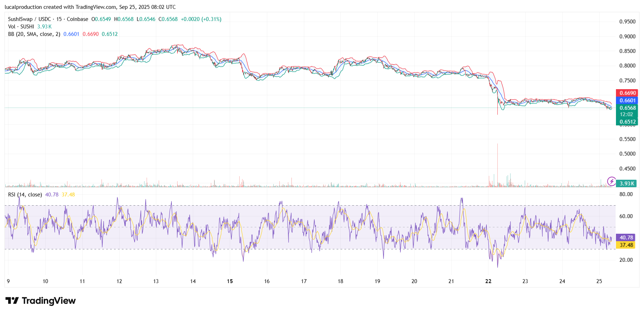Click the RSI value 40.78 in legend
Viewport: 644px width, 314px height.
(52, 195)
